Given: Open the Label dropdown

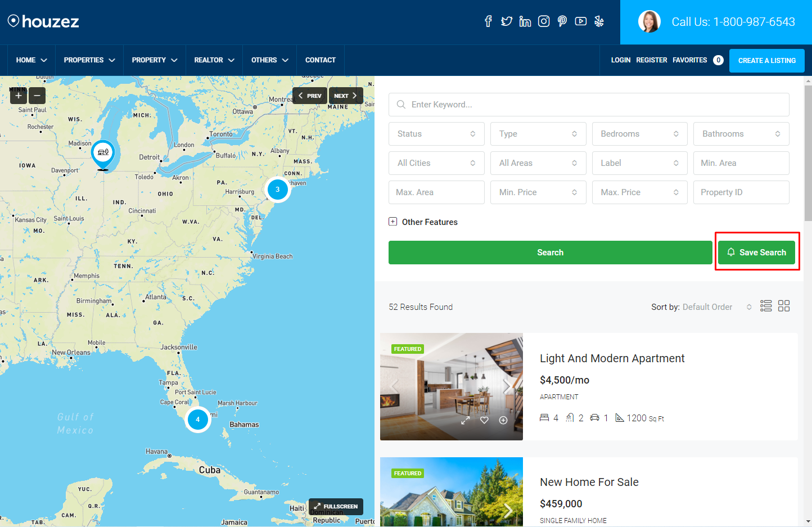Looking at the screenshot, I should (x=640, y=163).
